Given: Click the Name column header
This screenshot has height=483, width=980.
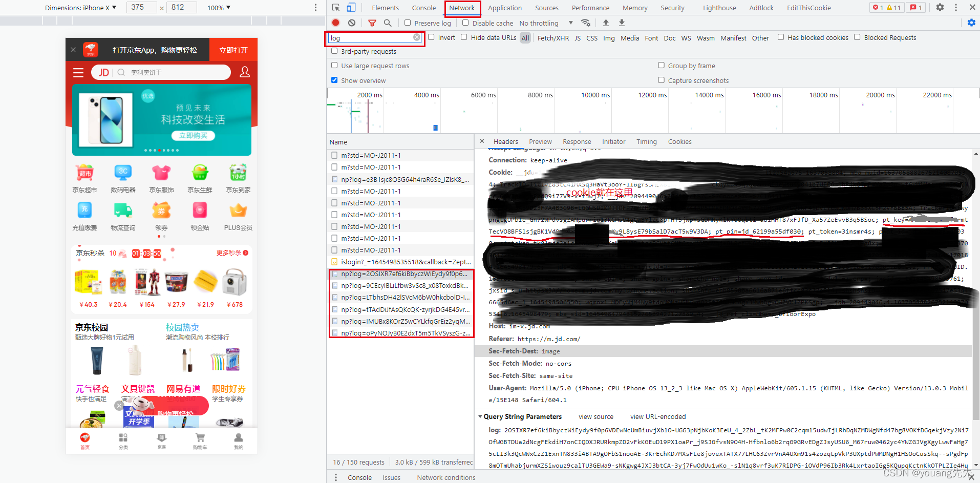Looking at the screenshot, I should point(400,142).
